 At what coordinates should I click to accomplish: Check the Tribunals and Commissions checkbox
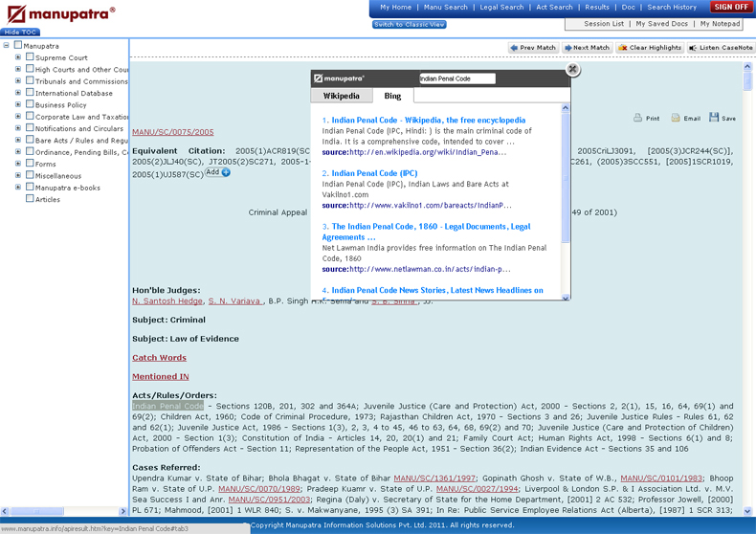pyautogui.click(x=30, y=80)
